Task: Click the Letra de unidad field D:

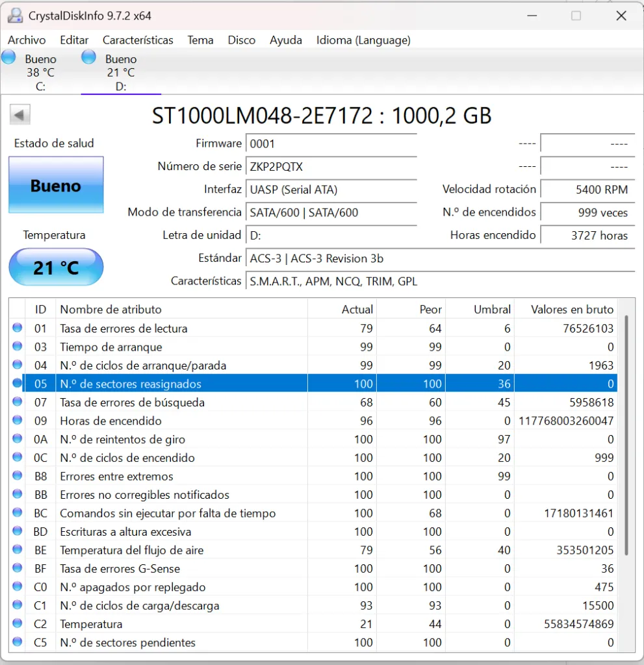Action: (x=331, y=235)
